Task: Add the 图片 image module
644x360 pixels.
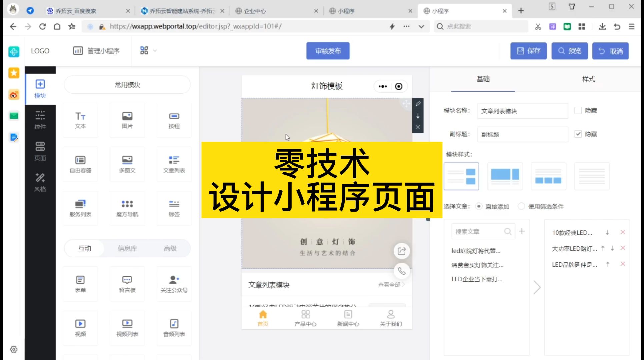Action: point(127,120)
